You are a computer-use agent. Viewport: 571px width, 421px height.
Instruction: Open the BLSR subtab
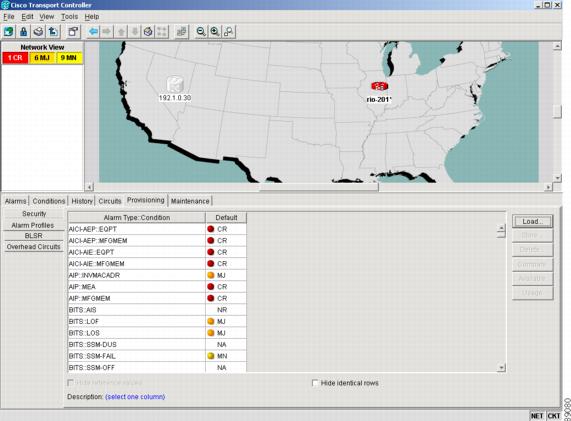(34, 236)
